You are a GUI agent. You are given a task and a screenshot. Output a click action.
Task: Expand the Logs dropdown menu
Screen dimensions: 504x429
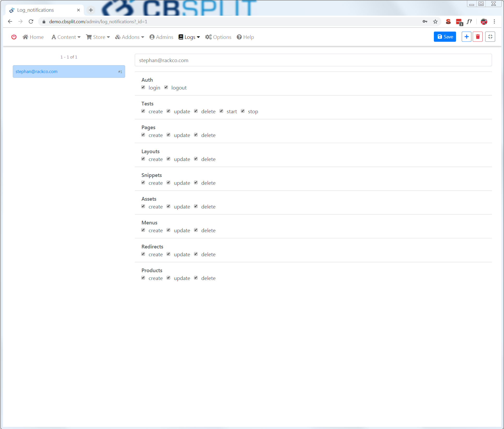pyautogui.click(x=189, y=37)
